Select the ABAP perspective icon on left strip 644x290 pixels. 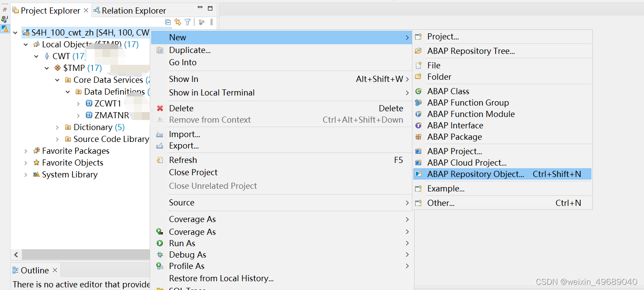[x=5, y=29]
